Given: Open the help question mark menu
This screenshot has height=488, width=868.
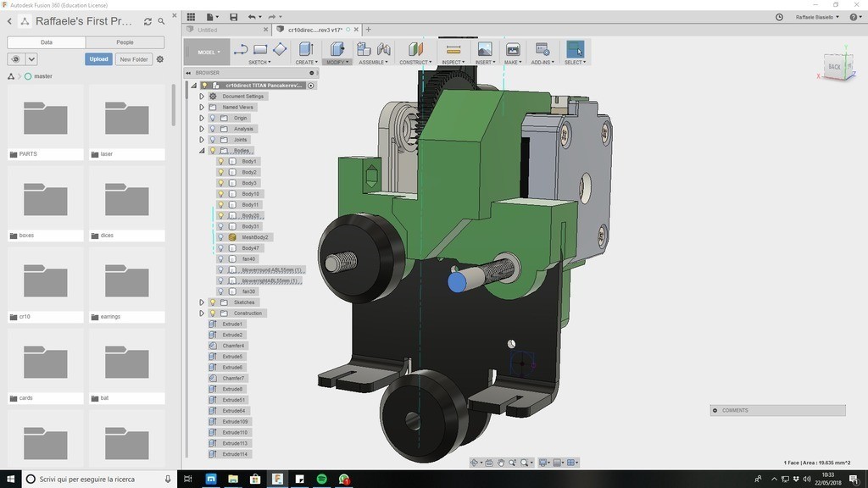Looking at the screenshot, I should 855,17.
